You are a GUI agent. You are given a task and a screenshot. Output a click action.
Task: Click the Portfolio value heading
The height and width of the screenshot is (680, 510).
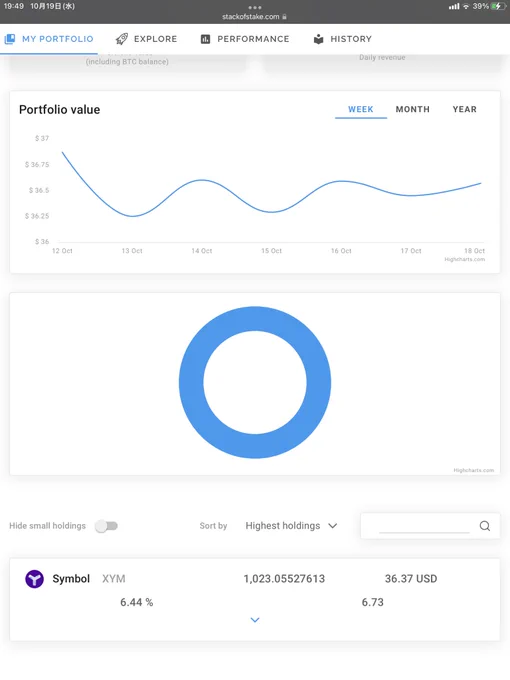pyautogui.click(x=59, y=110)
